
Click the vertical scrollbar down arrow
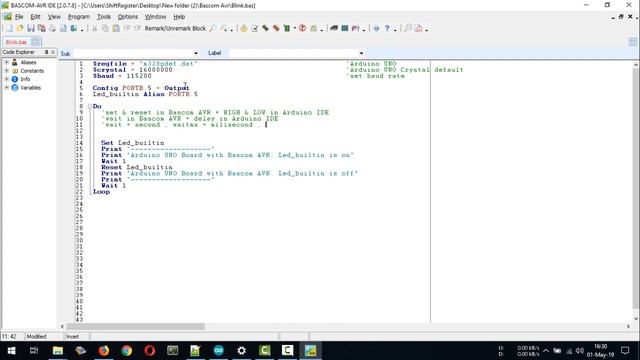[x=636, y=319]
